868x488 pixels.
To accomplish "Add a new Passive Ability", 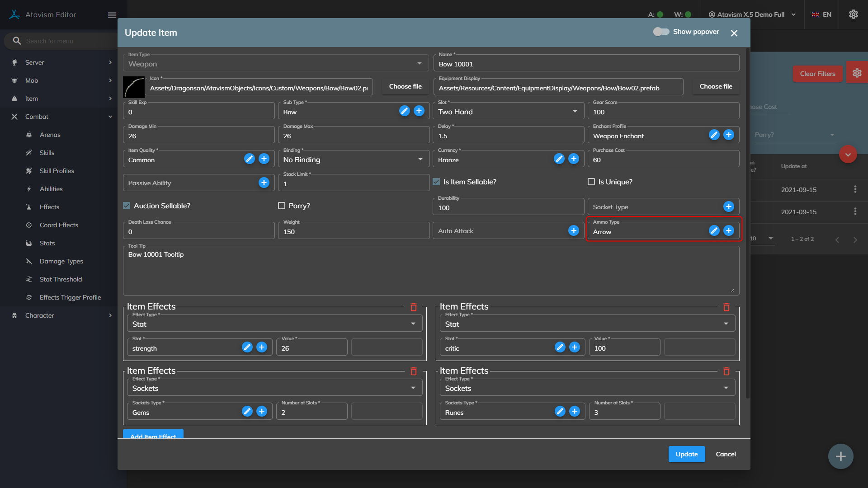I will pos(264,183).
